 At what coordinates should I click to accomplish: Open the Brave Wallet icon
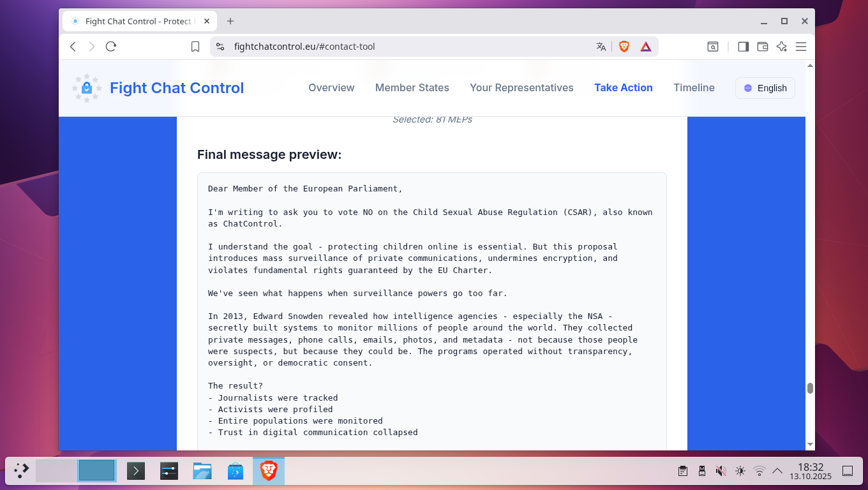tap(762, 47)
